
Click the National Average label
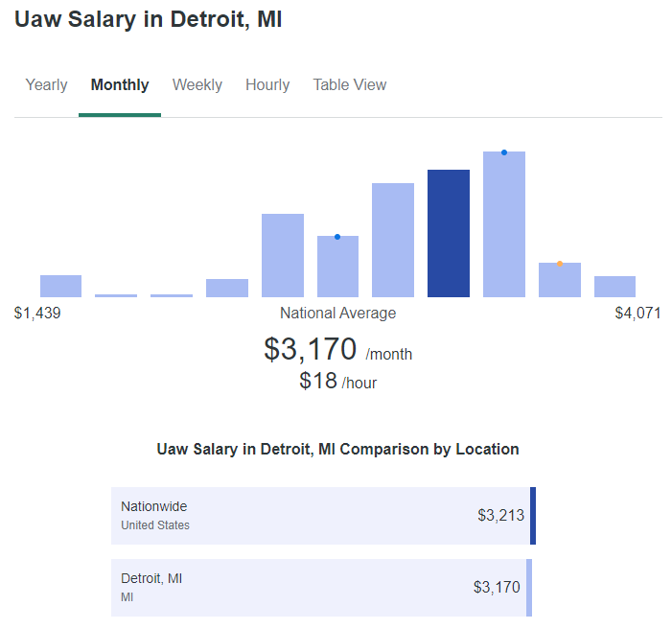[x=337, y=313]
